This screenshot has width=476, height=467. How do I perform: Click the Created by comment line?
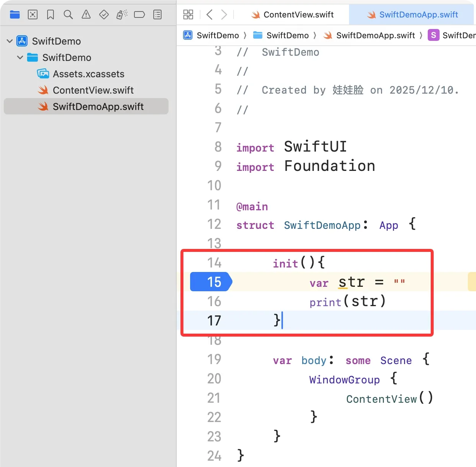[x=348, y=90]
